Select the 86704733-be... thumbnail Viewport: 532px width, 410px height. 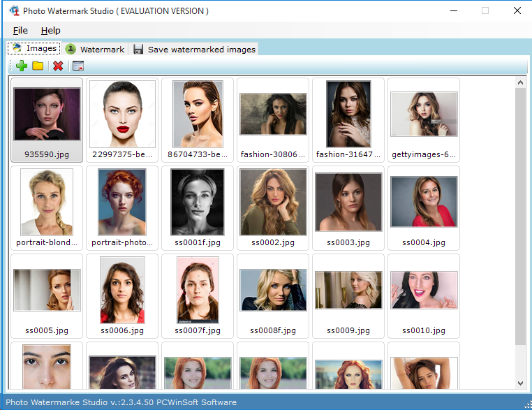(198, 120)
